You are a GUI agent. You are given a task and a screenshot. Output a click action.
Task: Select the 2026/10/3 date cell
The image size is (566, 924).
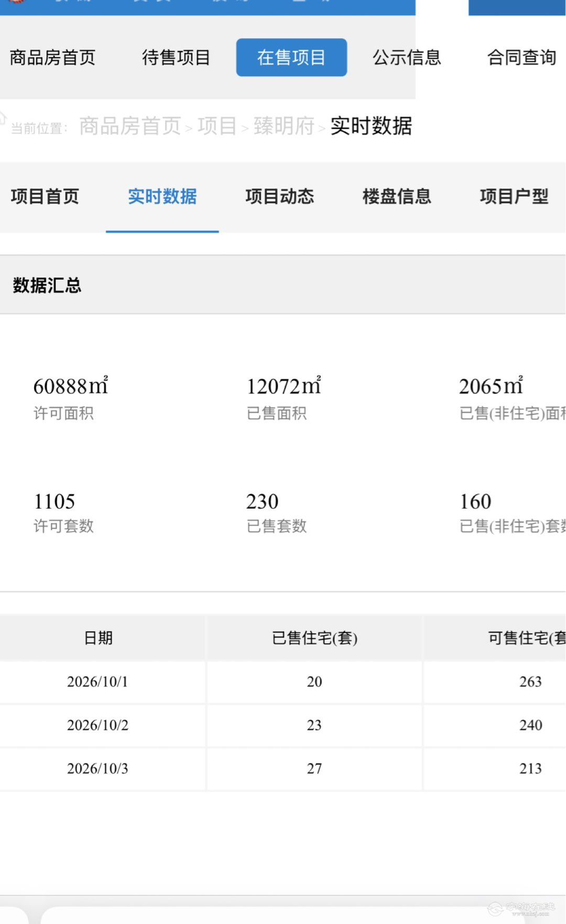point(97,768)
